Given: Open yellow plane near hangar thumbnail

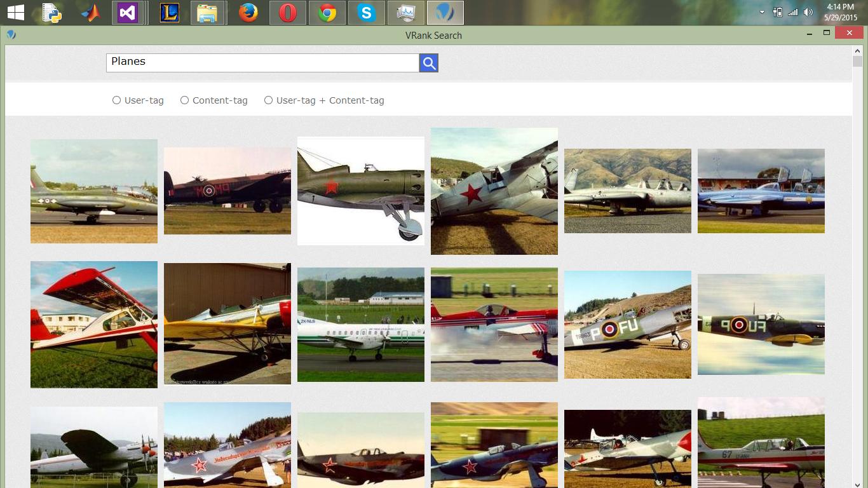Looking at the screenshot, I should coord(227,324).
